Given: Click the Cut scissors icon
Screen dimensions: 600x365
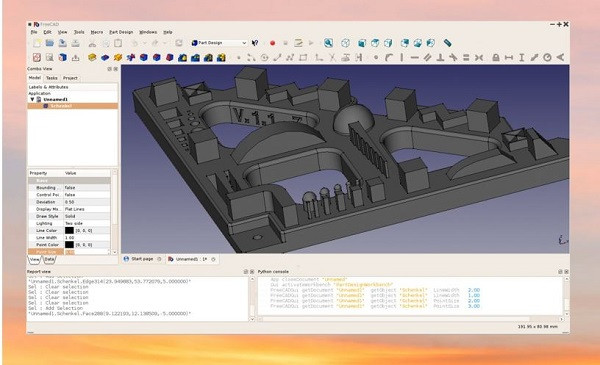Looking at the screenshot, I should (92, 43).
